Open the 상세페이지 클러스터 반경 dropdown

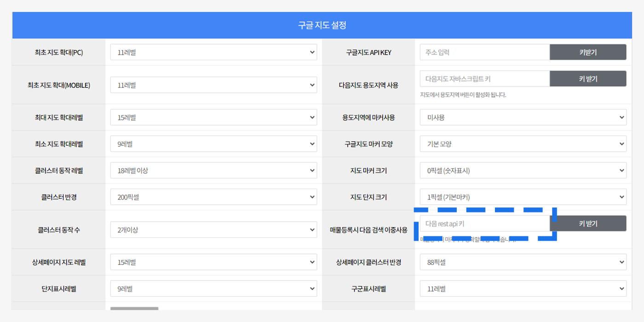523,262
